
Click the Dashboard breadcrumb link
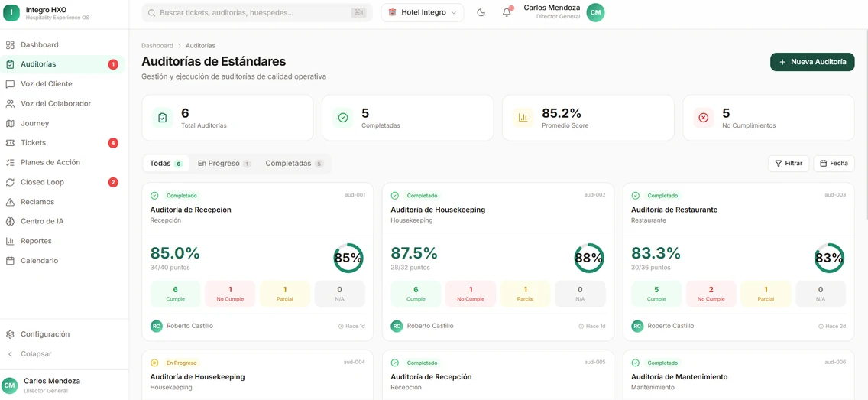click(x=157, y=45)
